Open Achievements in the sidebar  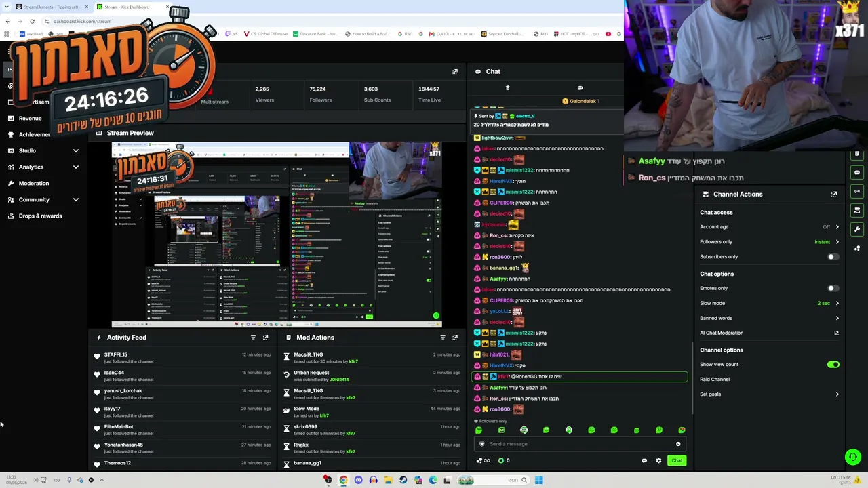[34, 134]
